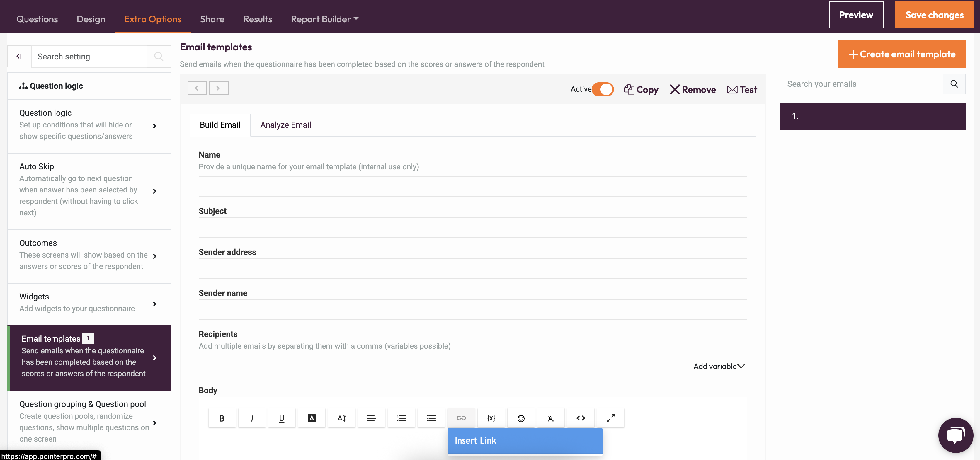
Task: Open the Design tab
Action: tap(91, 19)
